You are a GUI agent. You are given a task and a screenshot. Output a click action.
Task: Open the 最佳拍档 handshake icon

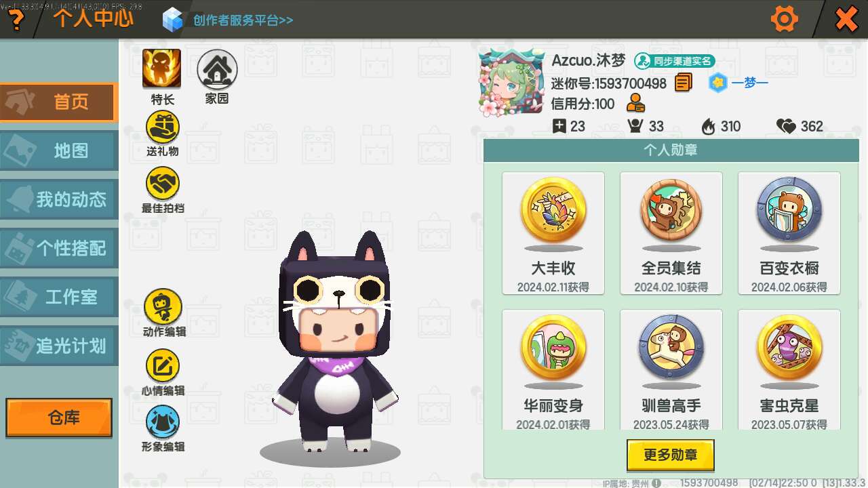pos(163,184)
